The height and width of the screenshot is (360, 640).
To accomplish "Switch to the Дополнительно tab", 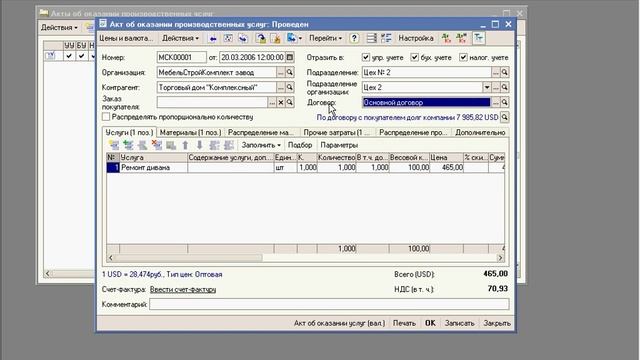I will [480, 133].
